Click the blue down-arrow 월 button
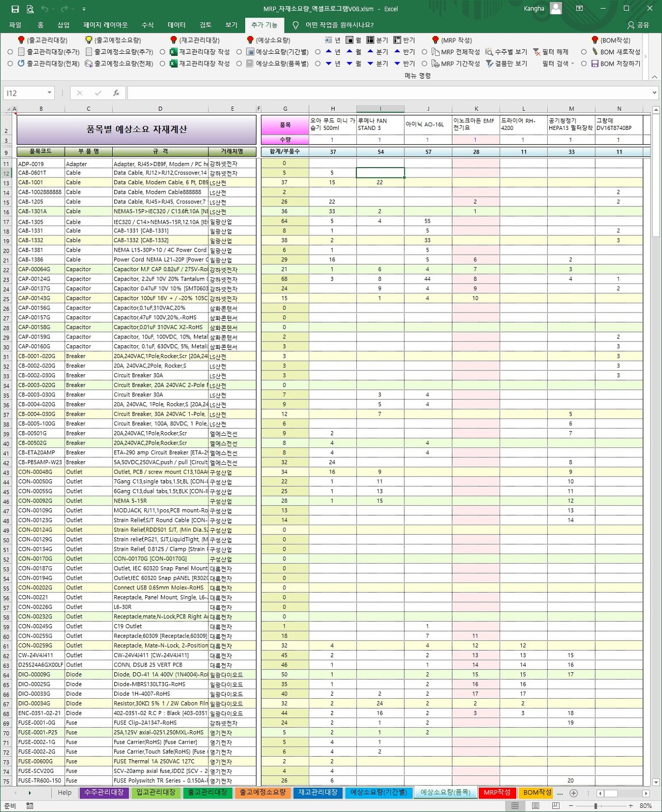This screenshot has width=662, height=812. click(354, 64)
